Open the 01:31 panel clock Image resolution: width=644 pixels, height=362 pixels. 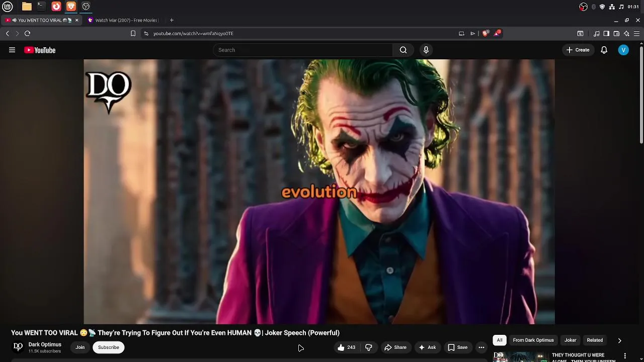633,7
